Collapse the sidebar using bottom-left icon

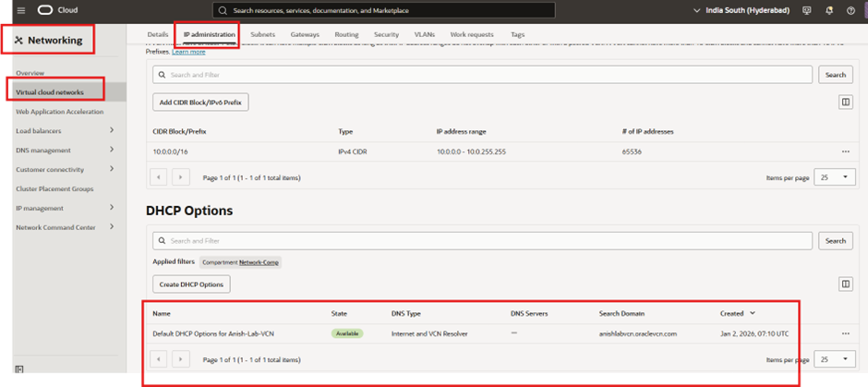(19, 370)
